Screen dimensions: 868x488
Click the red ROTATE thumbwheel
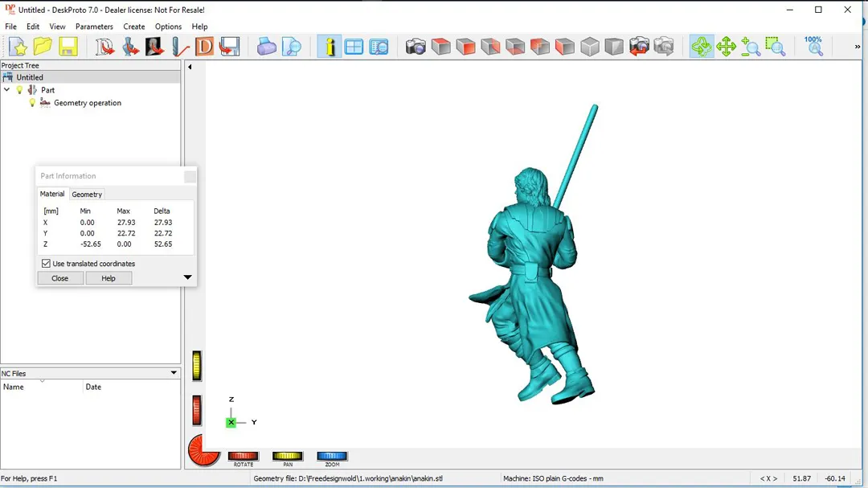(243, 456)
